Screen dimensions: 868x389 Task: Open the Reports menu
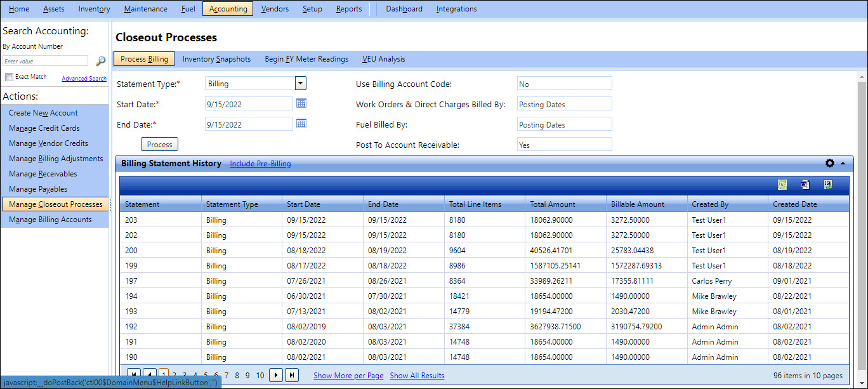(x=349, y=9)
